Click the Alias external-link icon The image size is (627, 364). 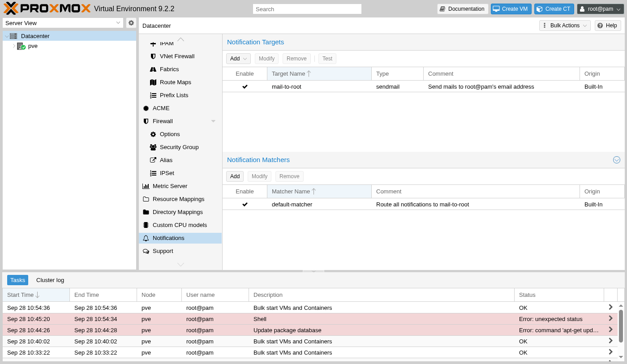coord(153,160)
